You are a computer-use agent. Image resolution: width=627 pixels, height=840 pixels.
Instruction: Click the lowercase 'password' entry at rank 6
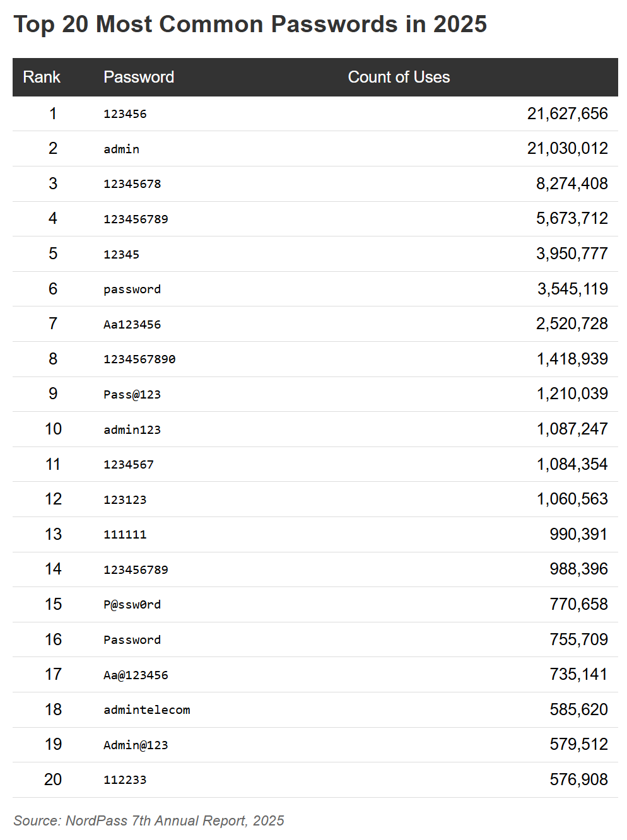(132, 289)
